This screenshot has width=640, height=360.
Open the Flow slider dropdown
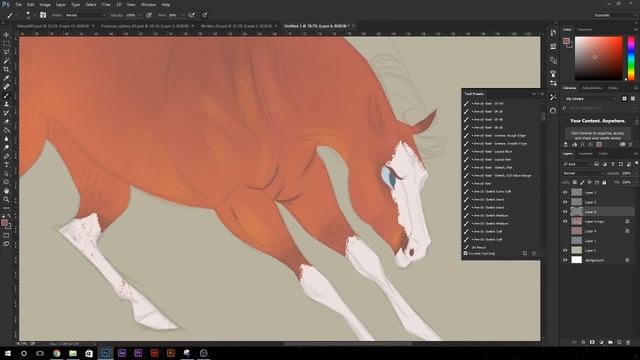(x=182, y=15)
